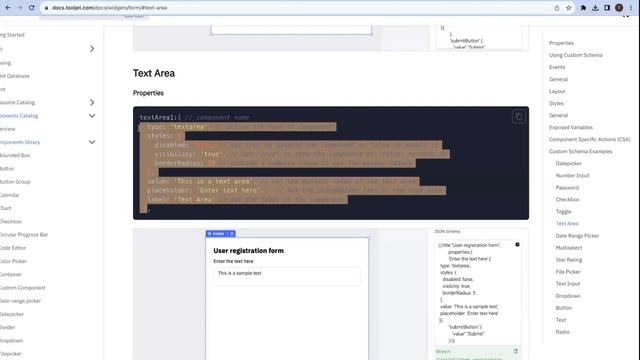Click the 'Enter the text here' field label
Viewport: 640px width, 360px height.
(x=233, y=261)
